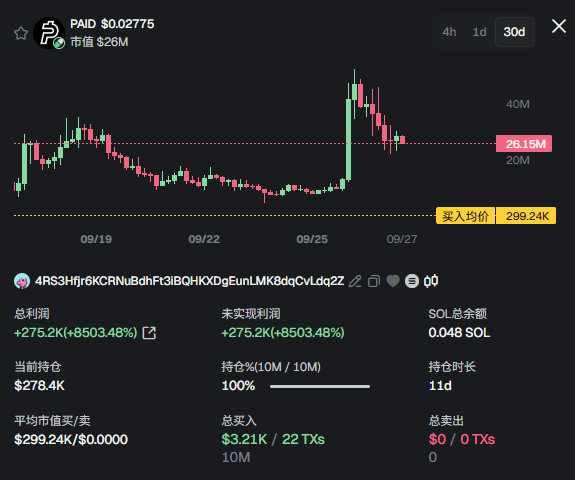Viewport: 575px width, 480px height.
Task: Click the wallet avatar icon
Action: coord(22,281)
